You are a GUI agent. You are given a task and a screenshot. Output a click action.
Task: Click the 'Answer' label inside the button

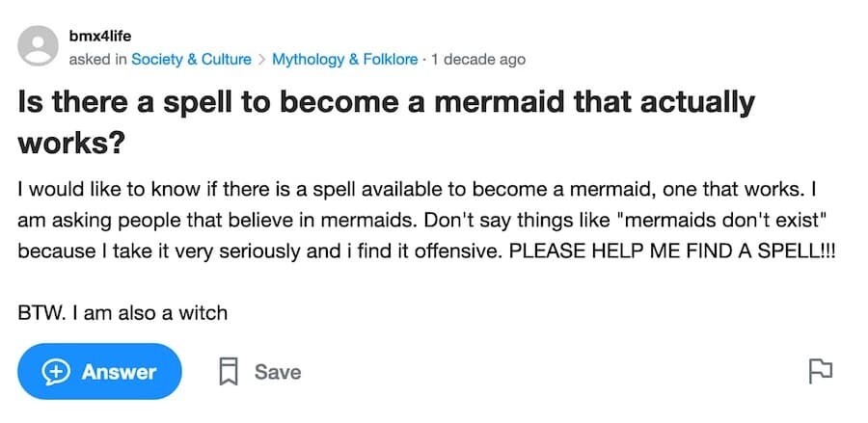pos(119,372)
